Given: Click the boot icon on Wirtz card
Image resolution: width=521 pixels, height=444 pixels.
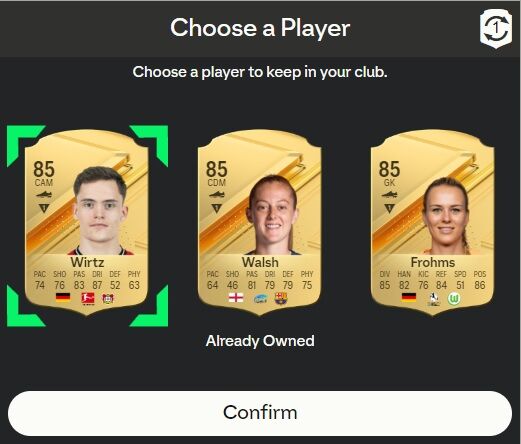Looking at the screenshot, I should (x=44, y=194).
